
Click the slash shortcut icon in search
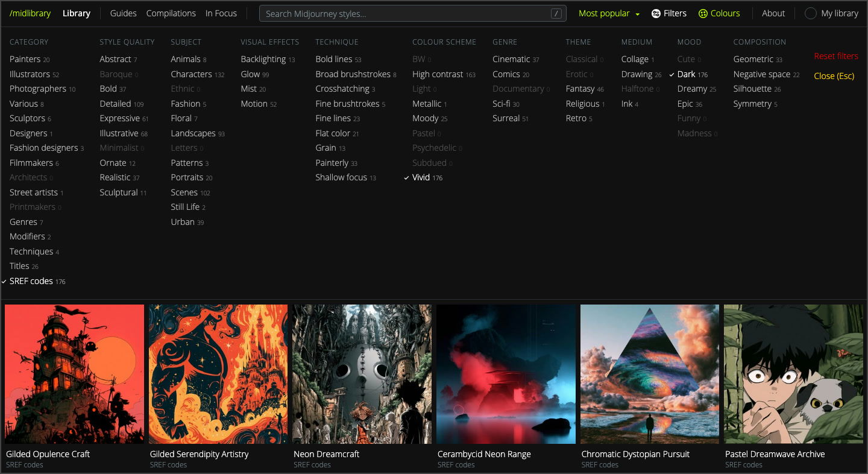(x=556, y=13)
